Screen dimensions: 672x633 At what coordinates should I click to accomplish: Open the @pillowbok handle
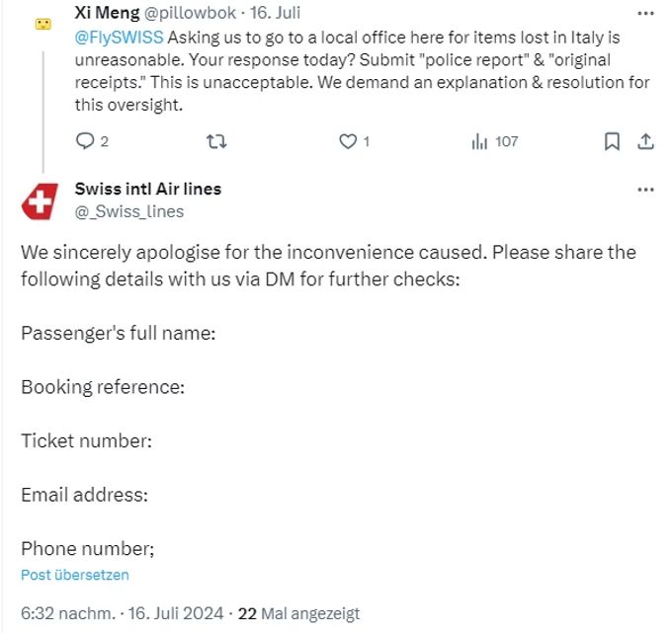tap(190, 13)
